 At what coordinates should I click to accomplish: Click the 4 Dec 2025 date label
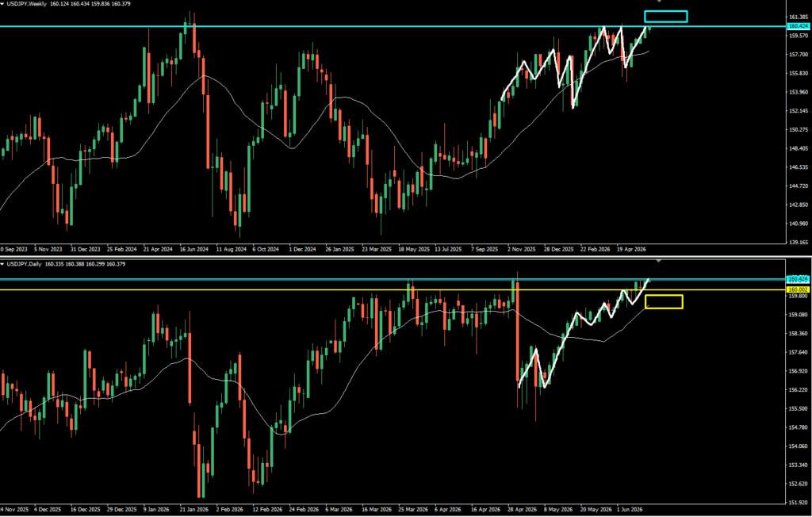point(48,509)
